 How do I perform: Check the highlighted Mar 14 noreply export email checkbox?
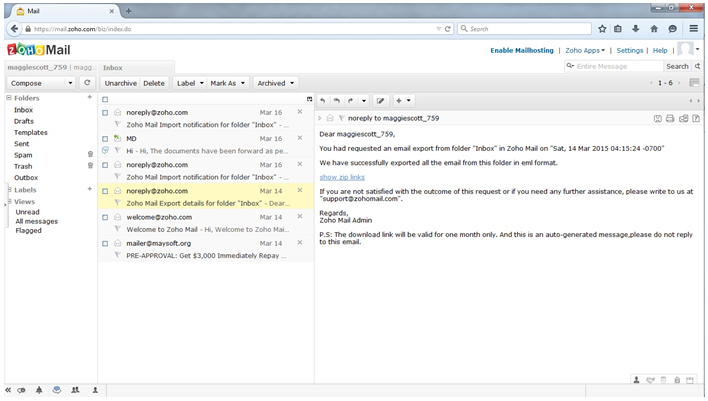click(105, 191)
